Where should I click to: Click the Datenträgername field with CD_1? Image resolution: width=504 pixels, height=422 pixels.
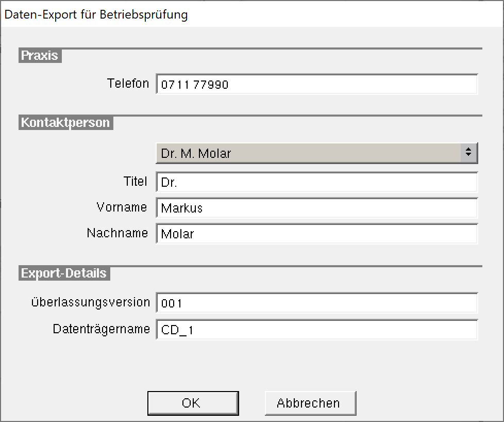click(x=316, y=330)
